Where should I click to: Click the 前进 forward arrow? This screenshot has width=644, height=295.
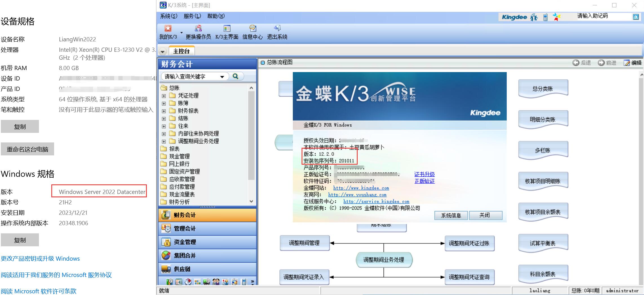(601, 63)
